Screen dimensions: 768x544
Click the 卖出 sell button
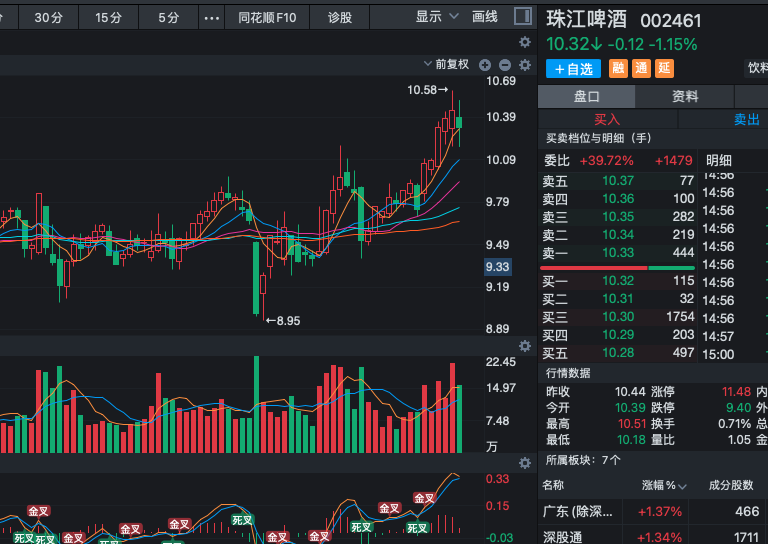click(746, 119)
